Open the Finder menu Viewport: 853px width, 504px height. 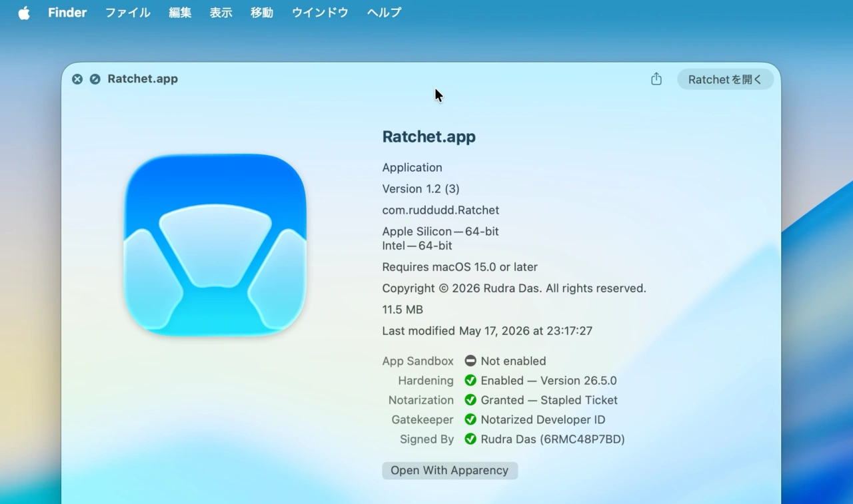[x=67, y=13]
